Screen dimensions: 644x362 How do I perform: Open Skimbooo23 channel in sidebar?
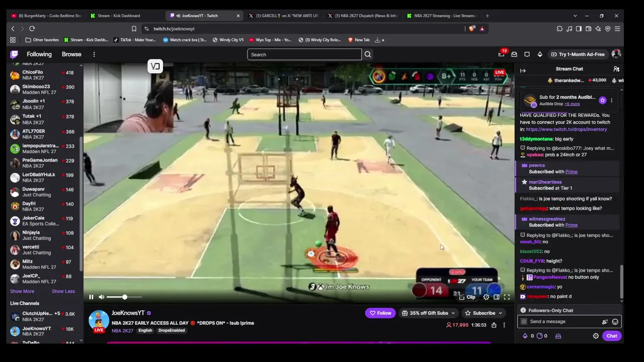[42, 89]
